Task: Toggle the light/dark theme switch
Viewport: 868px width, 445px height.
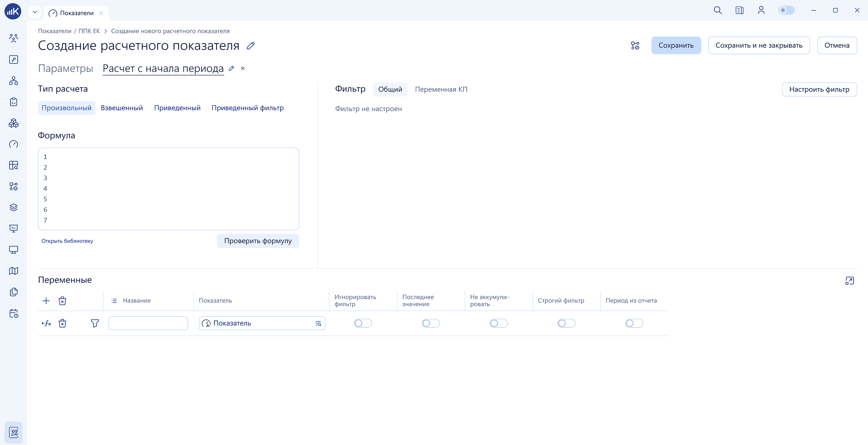Action: pyautogui.click(x=786, y=10)
